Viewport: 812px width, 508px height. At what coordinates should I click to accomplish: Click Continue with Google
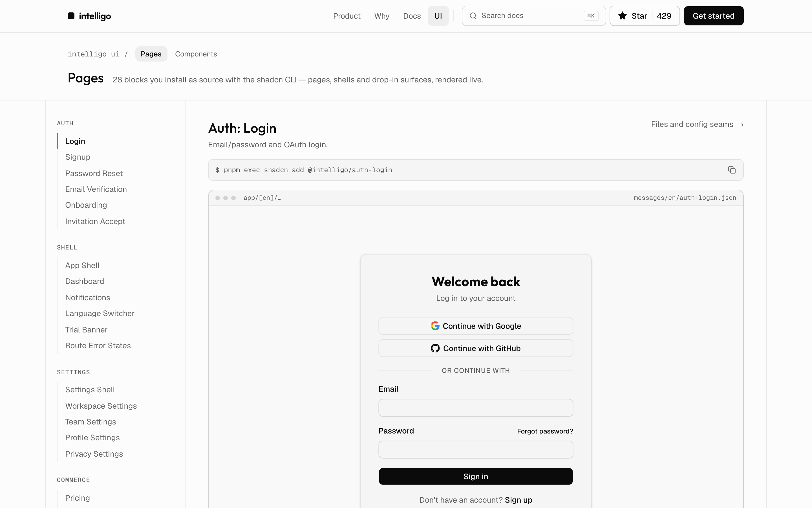(475, 326)
